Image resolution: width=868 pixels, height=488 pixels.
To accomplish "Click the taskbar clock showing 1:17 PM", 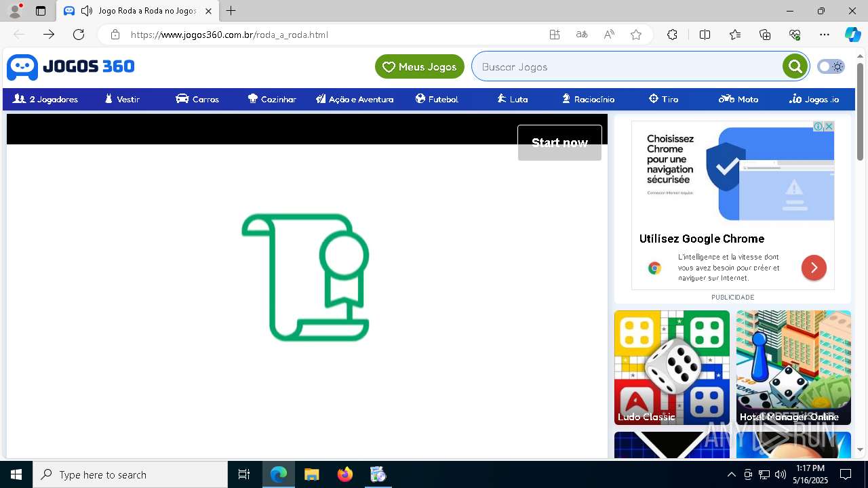I will tap(810, 474).
